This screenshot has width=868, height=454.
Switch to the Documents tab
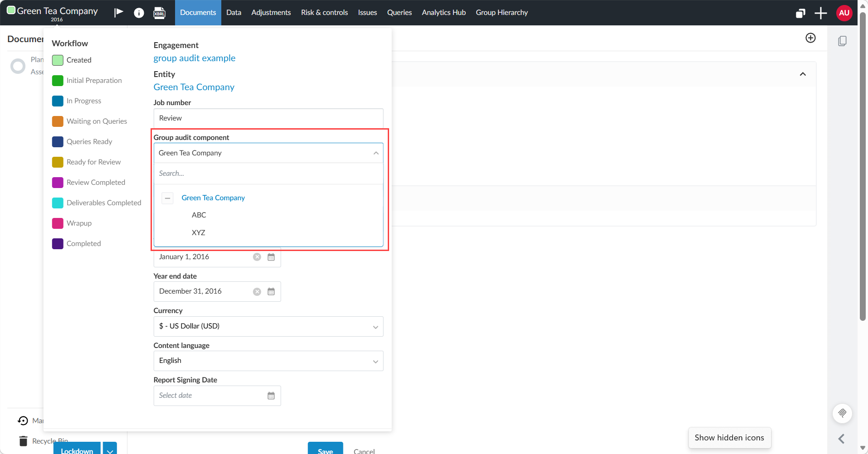[198, 13]
